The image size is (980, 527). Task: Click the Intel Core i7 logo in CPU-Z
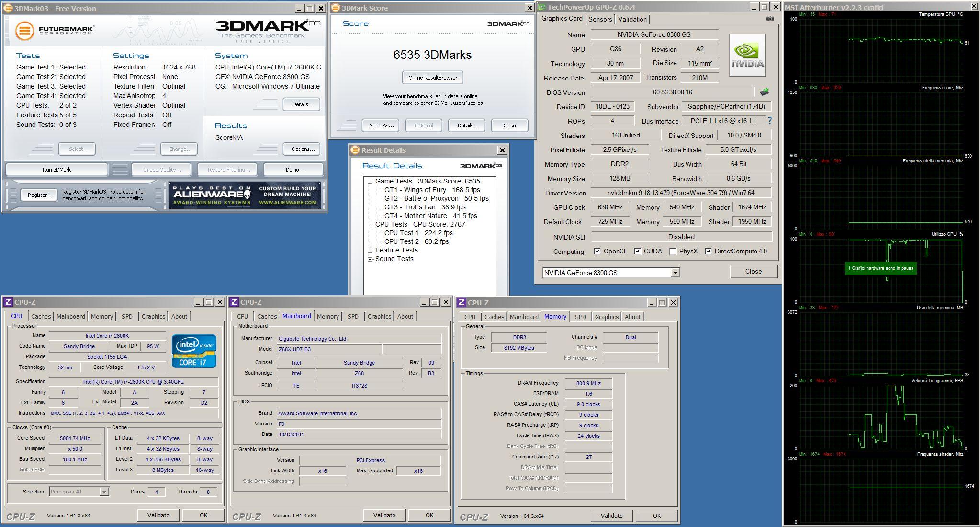pos(194,351)
